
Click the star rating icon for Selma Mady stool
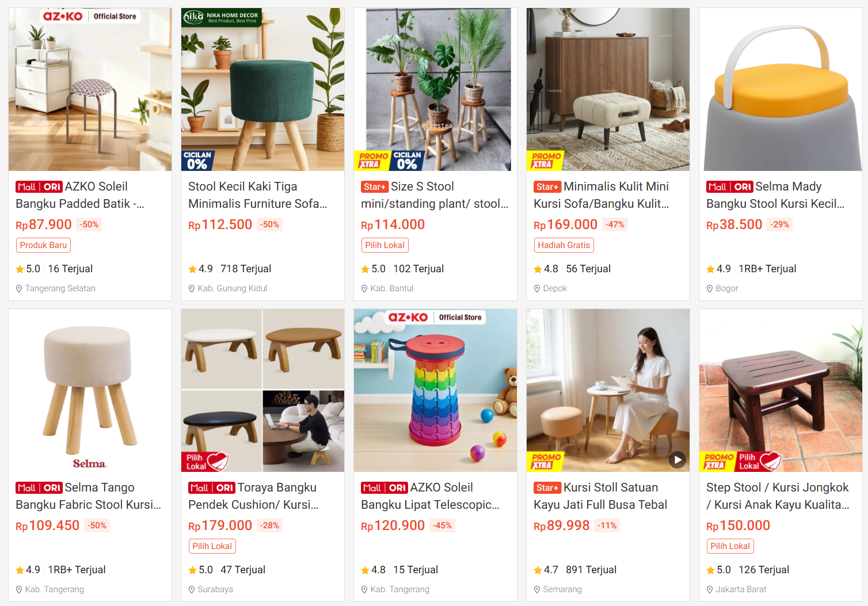click(x=710, y=269)
